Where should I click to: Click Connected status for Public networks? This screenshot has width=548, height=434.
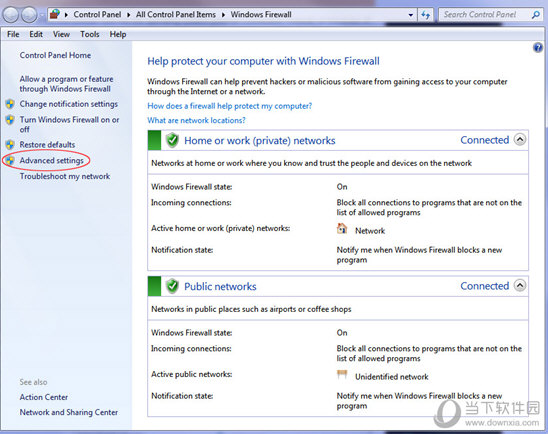click(484, 286)
